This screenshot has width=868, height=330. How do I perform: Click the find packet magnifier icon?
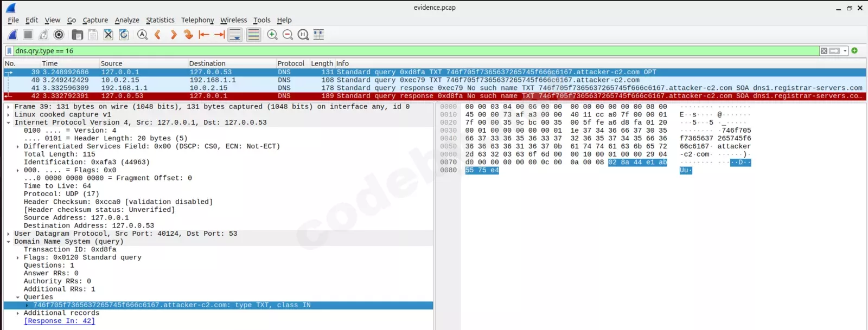[142, 35]
